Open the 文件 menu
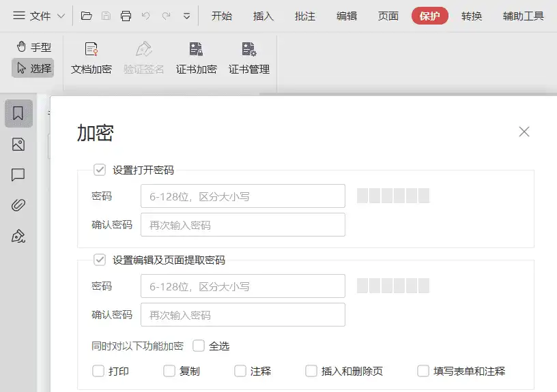Viewport: 557px width, 392px height. [x=32, y=16]
